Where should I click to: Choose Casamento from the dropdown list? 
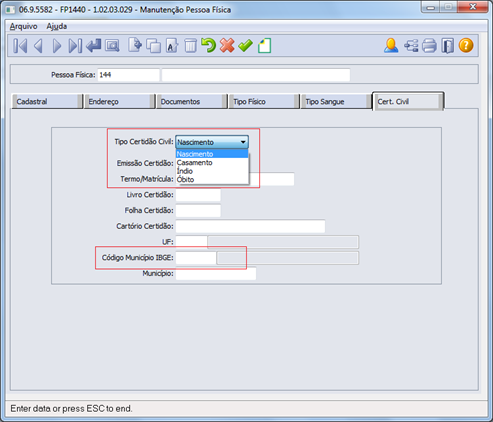point(212,163)
